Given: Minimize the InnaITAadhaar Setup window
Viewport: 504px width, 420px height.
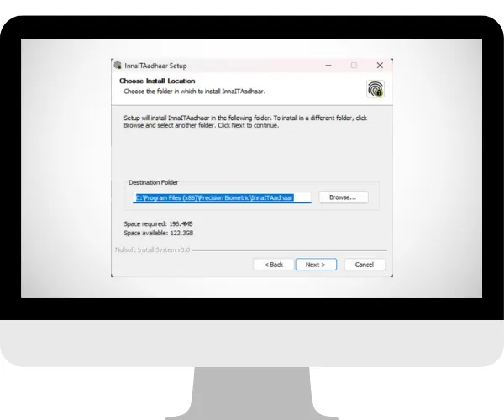Looking at the screenshot, I should tap(328, 66).
